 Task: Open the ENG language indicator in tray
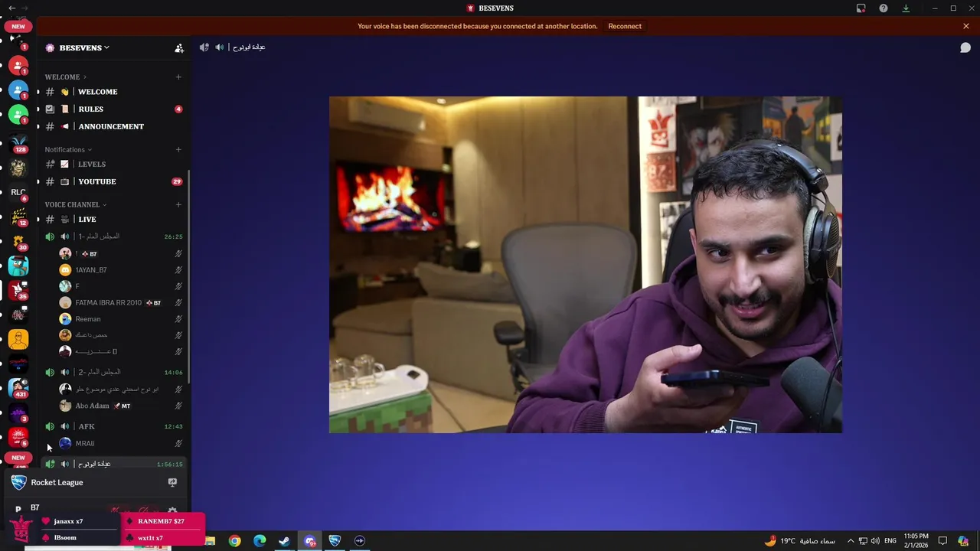coord(890,541)
